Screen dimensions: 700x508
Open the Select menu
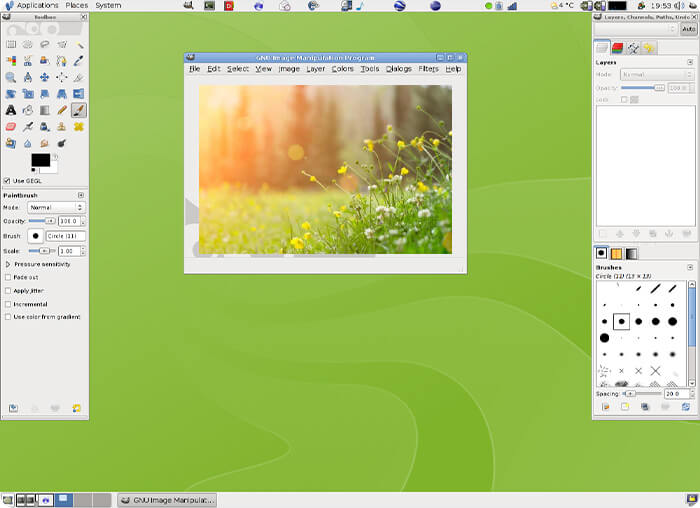[238, 69]
